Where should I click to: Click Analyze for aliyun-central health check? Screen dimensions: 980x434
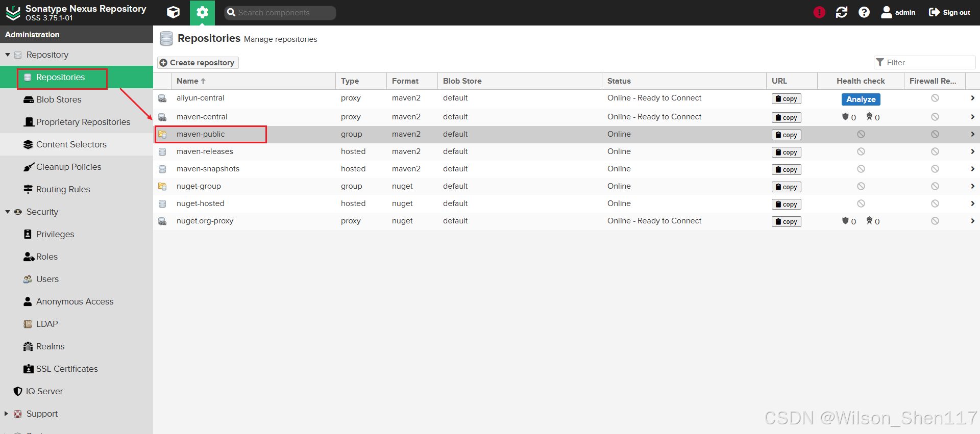click(x=861, y=99)
